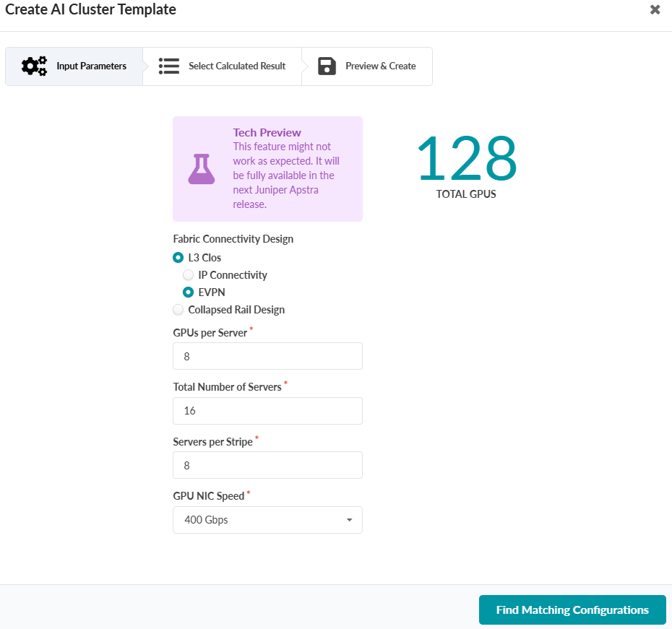The height and width of the screenshot is (629, 672).
Task: Click Find Matching Configurations button
Action: pyautogui.click(x=572, y=610)
